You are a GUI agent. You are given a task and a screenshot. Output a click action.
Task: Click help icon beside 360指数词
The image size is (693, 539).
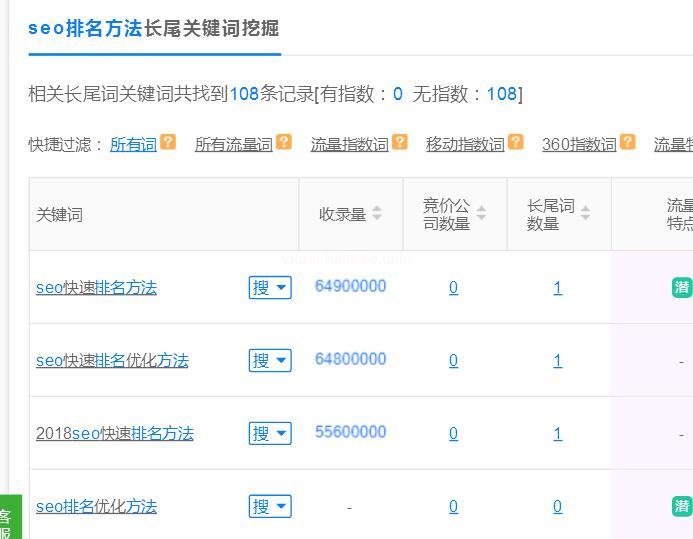(x=628, y=143)
